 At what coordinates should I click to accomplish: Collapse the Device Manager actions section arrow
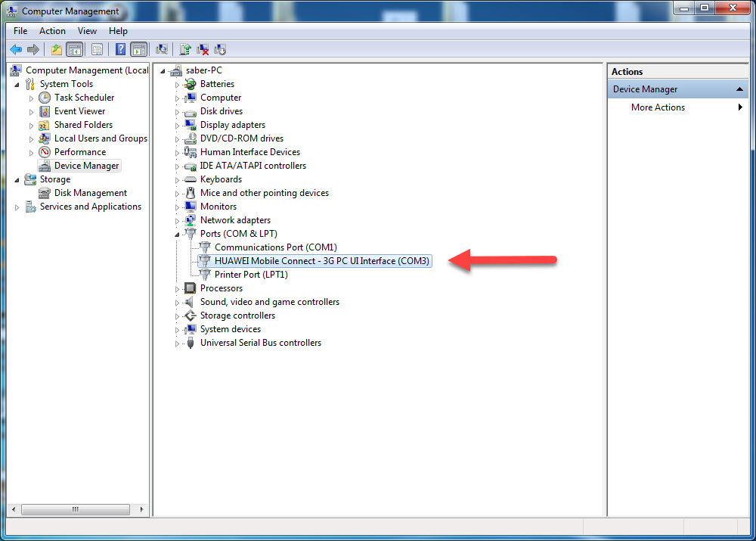(x=740, y=89)
